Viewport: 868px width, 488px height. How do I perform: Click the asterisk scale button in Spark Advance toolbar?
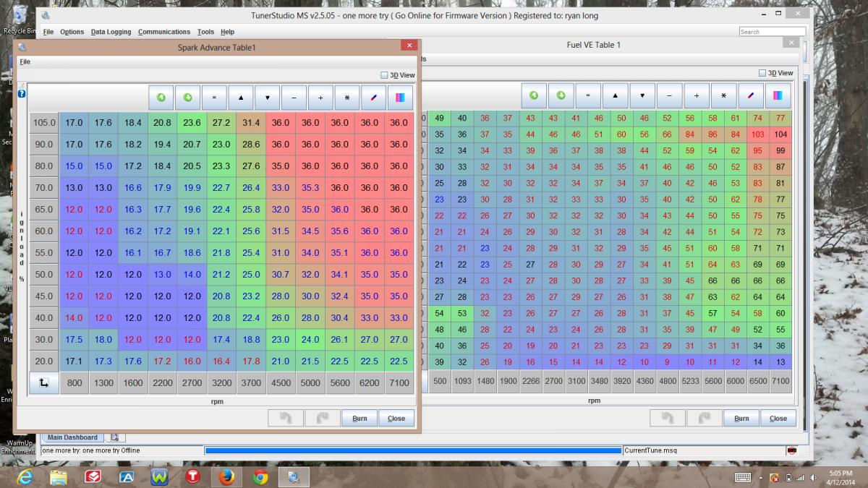(346, 97)
